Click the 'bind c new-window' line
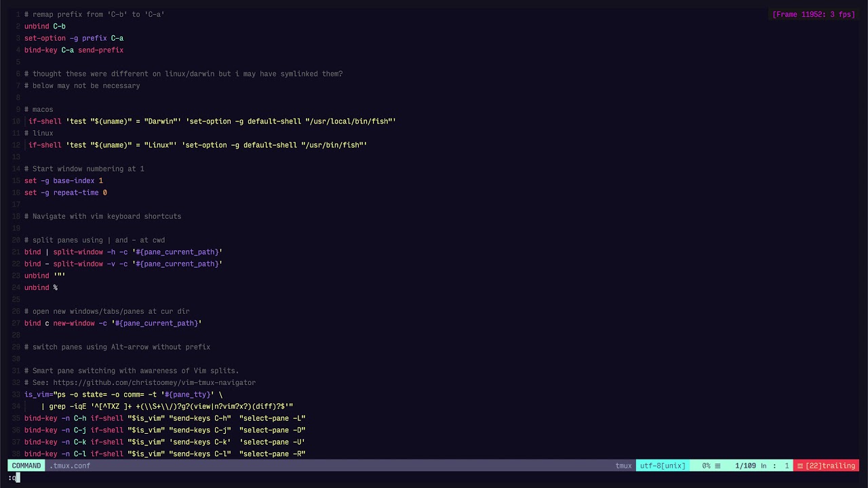The height and width of the screenshot is (488, 868). pos(113,323)
